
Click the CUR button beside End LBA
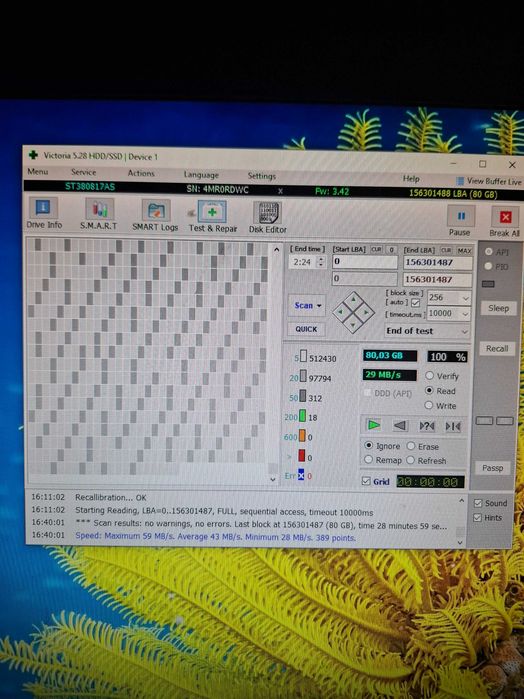tap(446, 250)
